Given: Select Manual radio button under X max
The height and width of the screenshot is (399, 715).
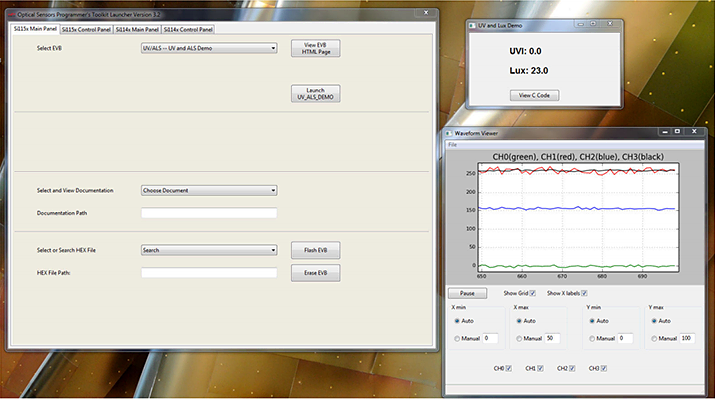Looking at the screenshot, I should (519, 338).
